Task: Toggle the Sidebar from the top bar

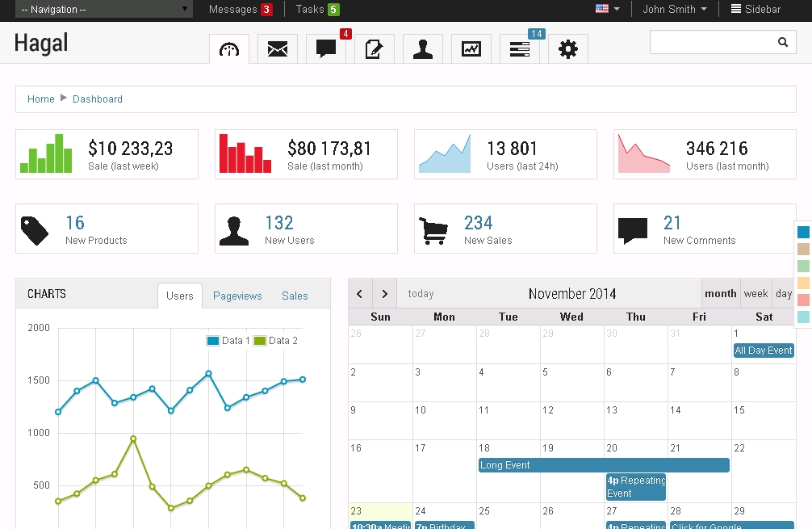Action: [755, 10]
